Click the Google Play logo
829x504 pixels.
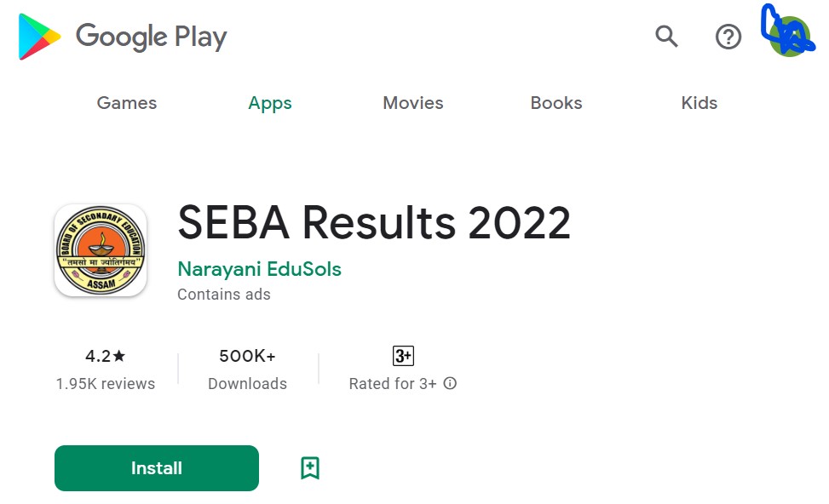pos(122,37)
